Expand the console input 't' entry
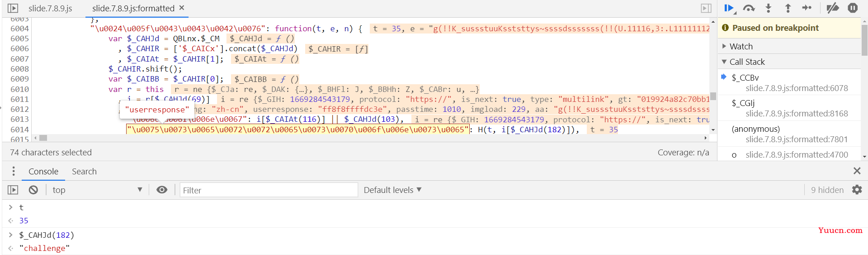Viewport: 868px width, 255px height. (10, 207)
